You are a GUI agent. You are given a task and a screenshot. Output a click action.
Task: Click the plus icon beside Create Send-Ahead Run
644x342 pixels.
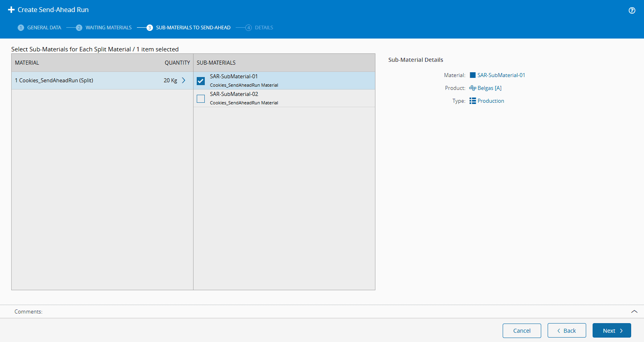click(x=11, y=10)
